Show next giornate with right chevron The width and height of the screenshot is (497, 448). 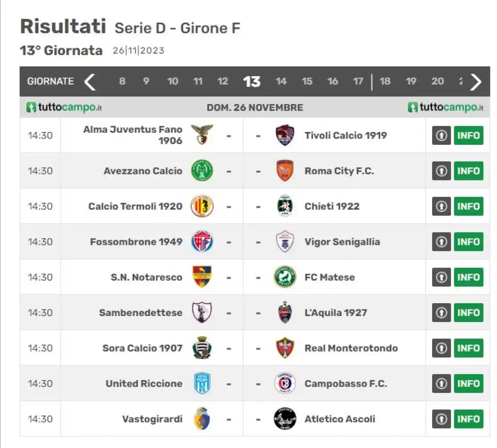coord(476,82)
